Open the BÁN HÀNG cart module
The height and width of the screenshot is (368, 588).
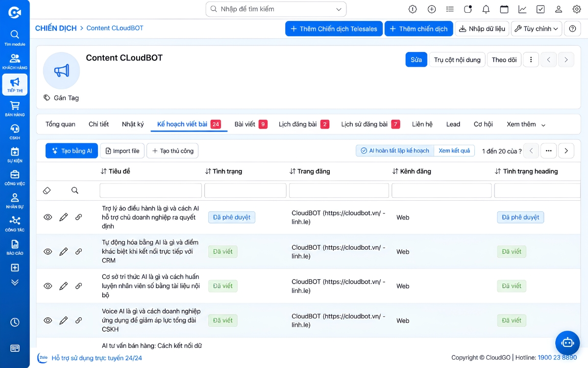(15, 108)
